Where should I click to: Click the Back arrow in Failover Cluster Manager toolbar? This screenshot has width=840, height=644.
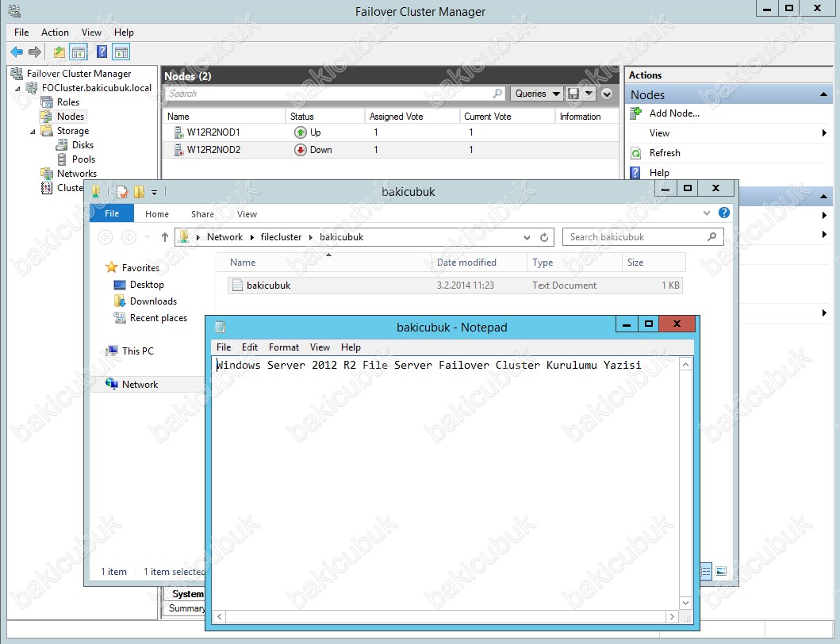[17, 52]
